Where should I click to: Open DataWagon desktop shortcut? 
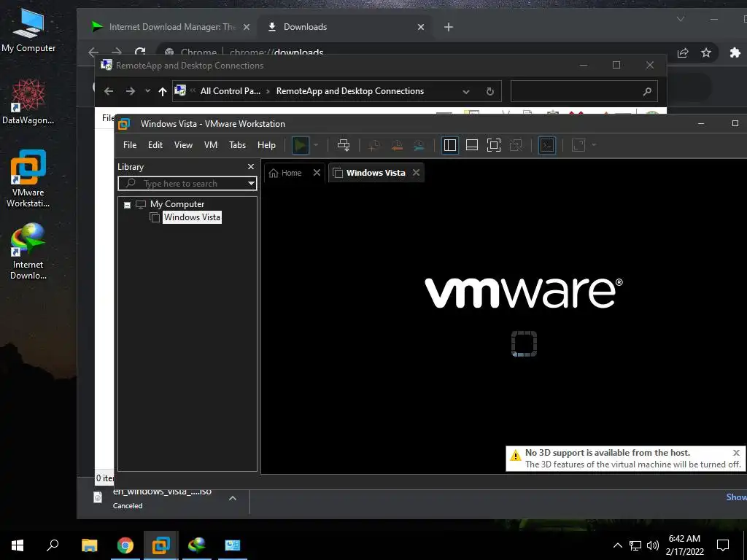(28, 102)
